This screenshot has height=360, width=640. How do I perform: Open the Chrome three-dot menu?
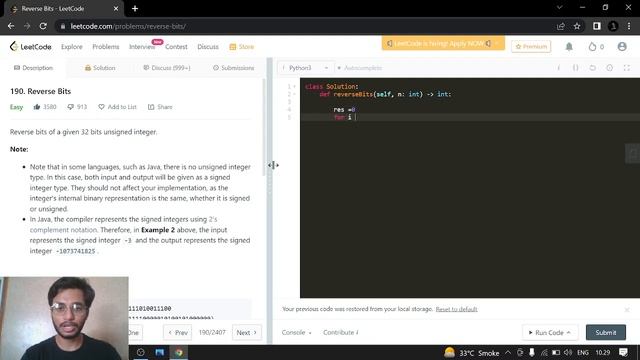[629, 26]
